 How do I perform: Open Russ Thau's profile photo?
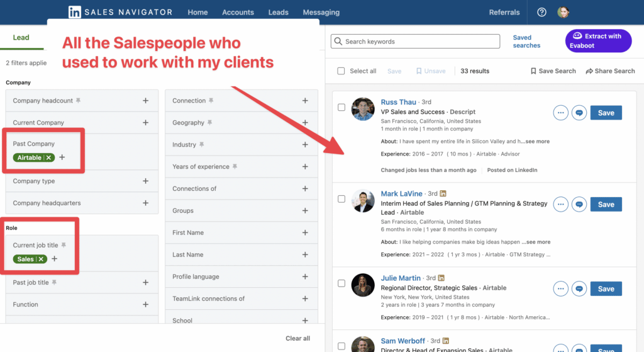(363, 109)
